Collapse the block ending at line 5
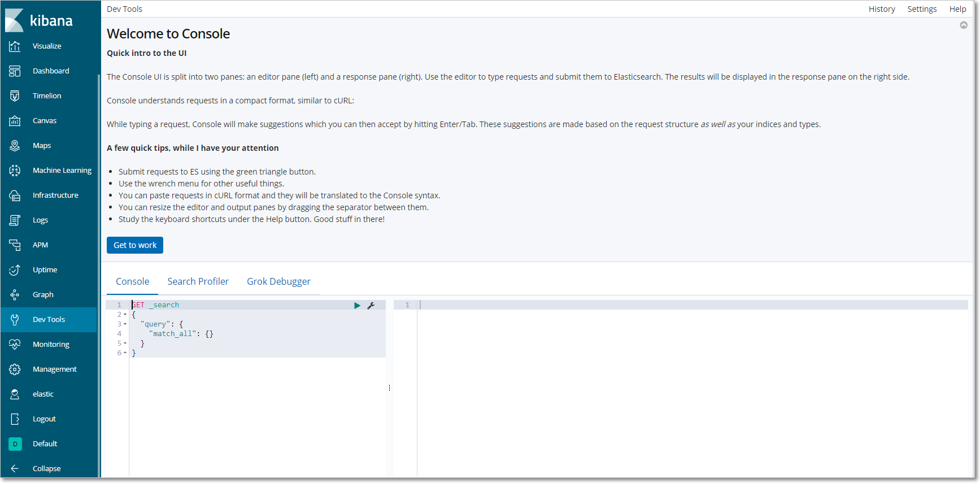The width and height of the screenshot is (980, 483). pos(125,343)
